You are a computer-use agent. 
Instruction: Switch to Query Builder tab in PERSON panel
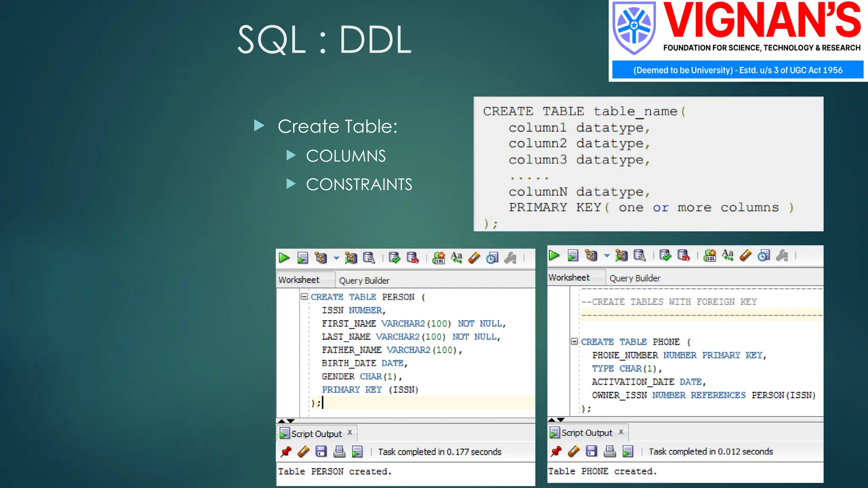pos(364,280)
